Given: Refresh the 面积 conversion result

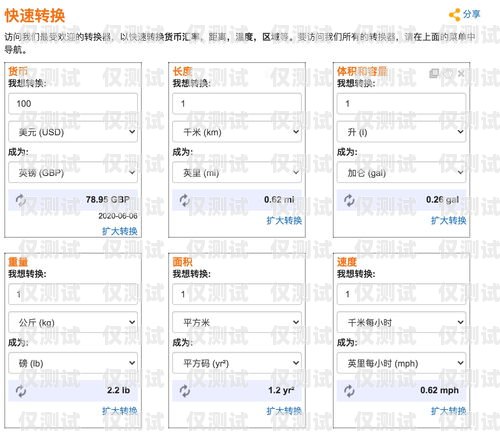Looking at the screenshot, I should [x=185, y=391].
